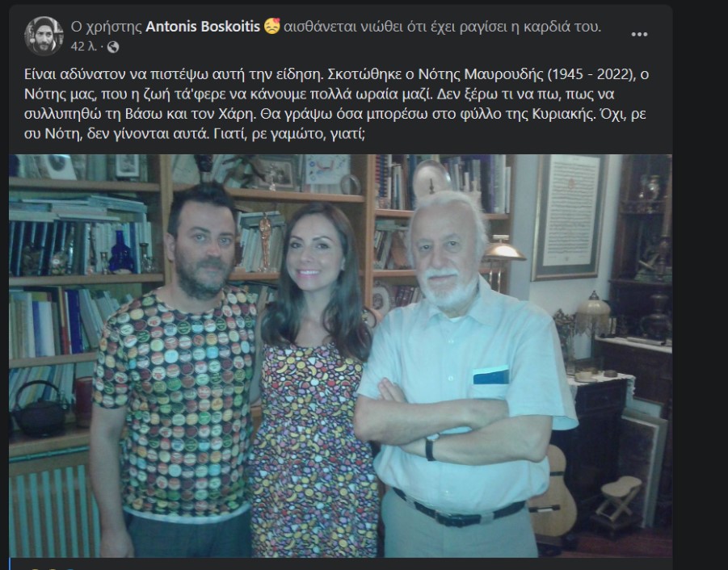The height and width of the screenshot is (570, 728).
Task: Click the feeling status text about ραγίσει η καρδιά
Action: 442,27
